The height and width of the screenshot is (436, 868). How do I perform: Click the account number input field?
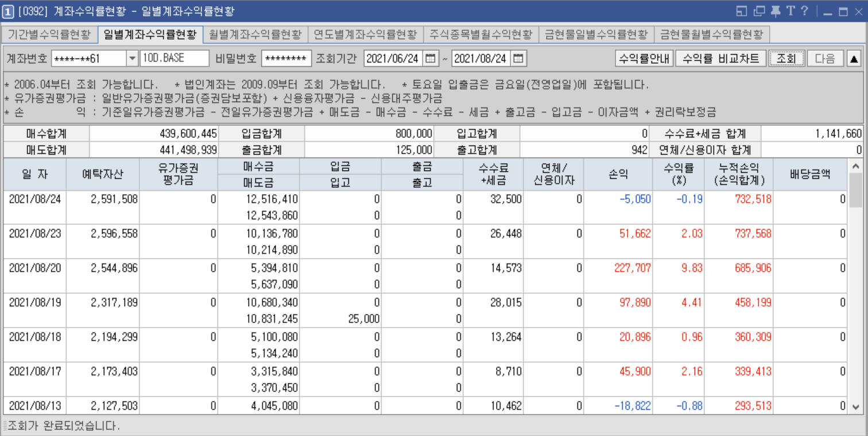(88, 59)
